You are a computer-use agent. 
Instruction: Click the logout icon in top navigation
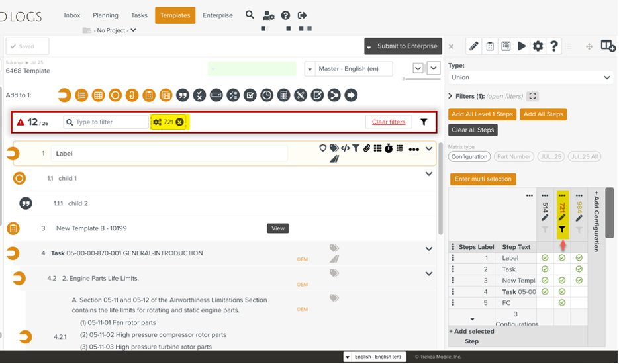pyautogui.click(x=303, y=15)
